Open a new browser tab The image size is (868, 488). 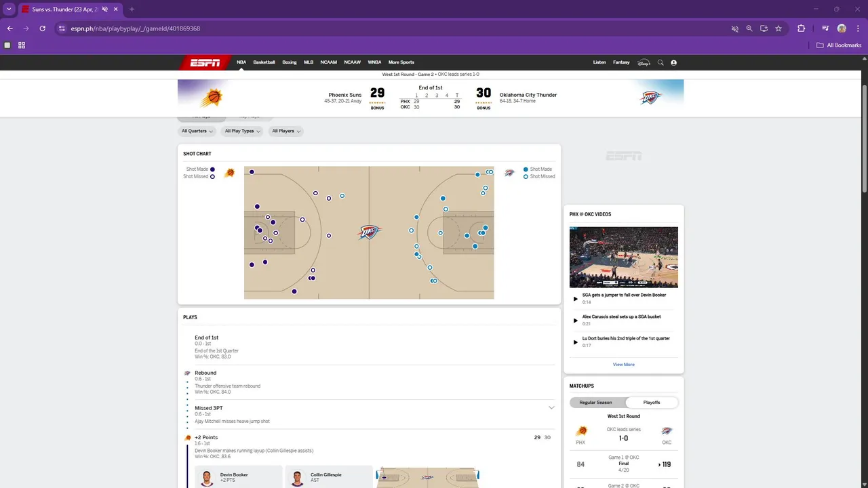pyautogui.click(x=132, y=9)
